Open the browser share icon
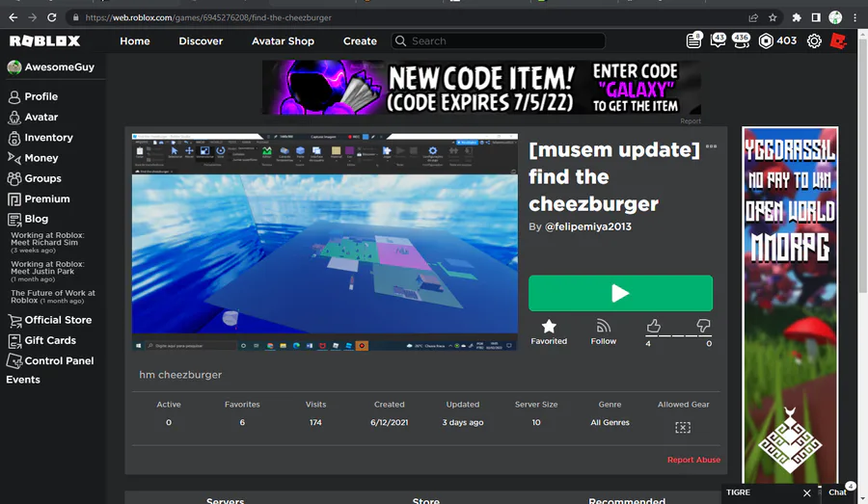 coord(753,17)
